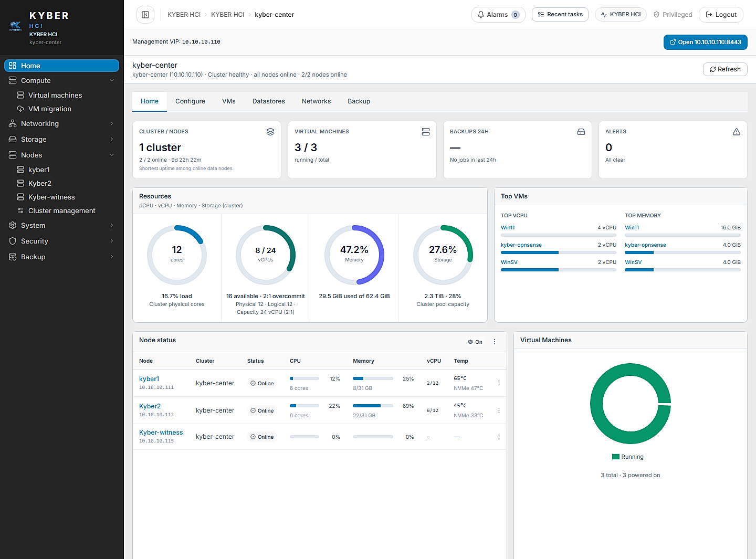Screen dimensions: 756x559
Task: Expand the Networking section chevron
Action: (112, 123)
